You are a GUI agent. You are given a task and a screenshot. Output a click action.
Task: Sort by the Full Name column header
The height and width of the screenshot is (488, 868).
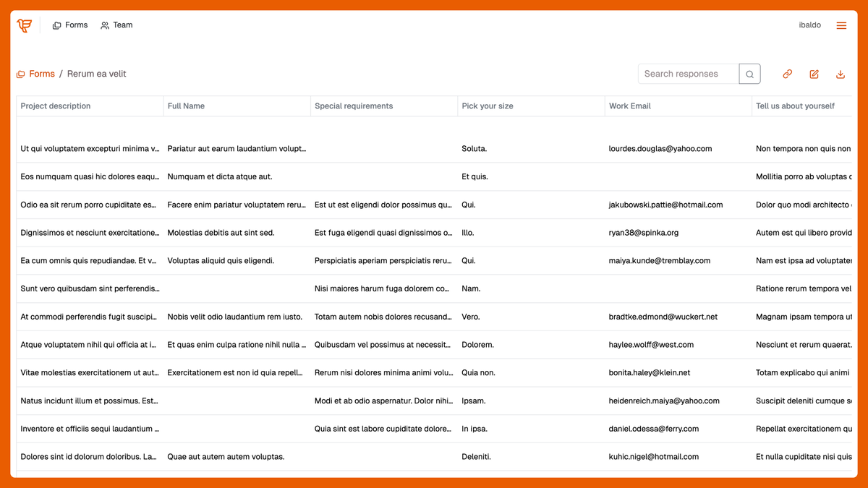[x=185, y=106]
